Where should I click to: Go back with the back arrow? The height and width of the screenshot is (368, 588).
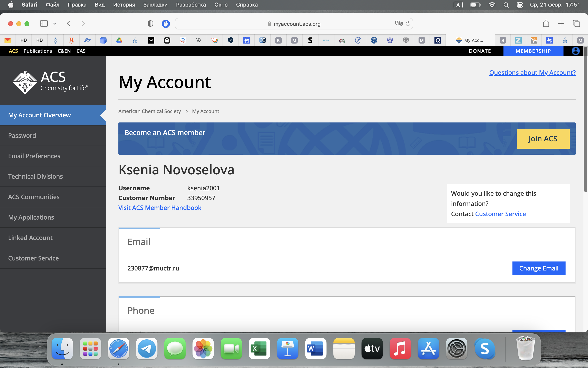point(69,24)
